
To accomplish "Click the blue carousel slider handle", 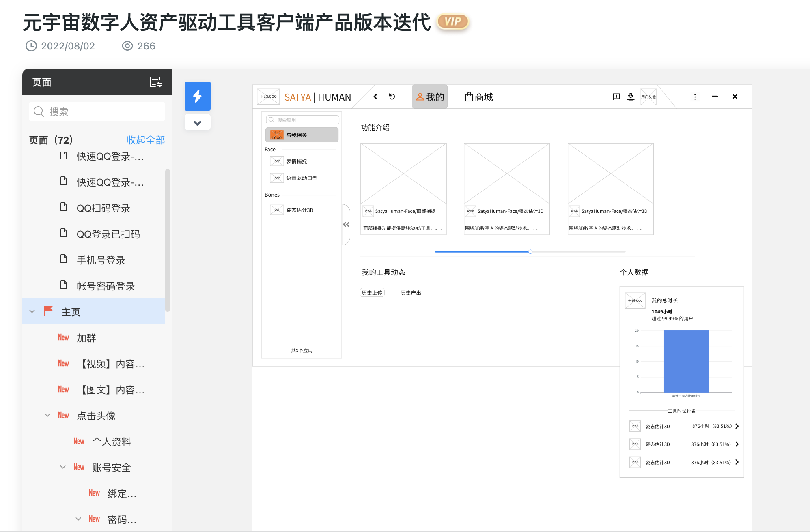I will point(530,252).
